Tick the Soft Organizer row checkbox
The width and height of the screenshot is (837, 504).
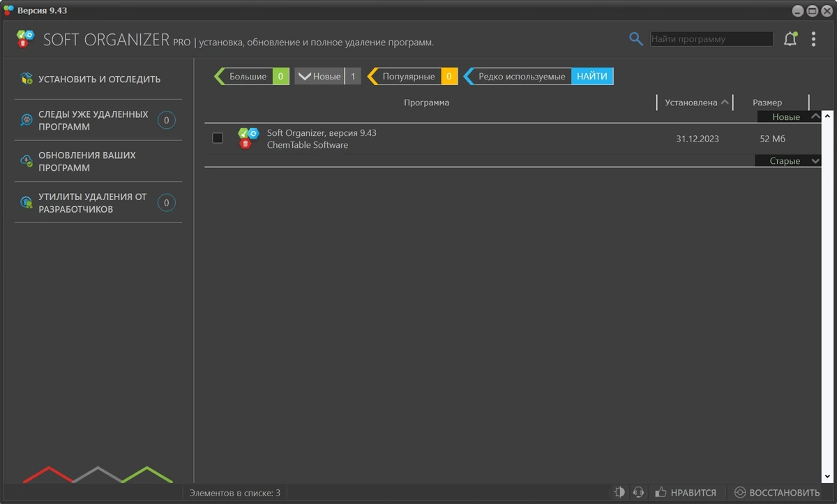[218, 138]
